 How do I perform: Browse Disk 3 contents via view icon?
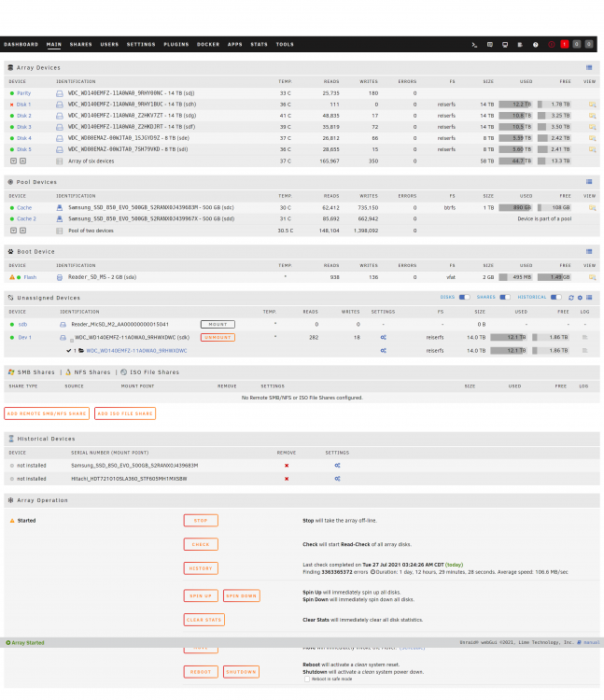coord(592,127)
